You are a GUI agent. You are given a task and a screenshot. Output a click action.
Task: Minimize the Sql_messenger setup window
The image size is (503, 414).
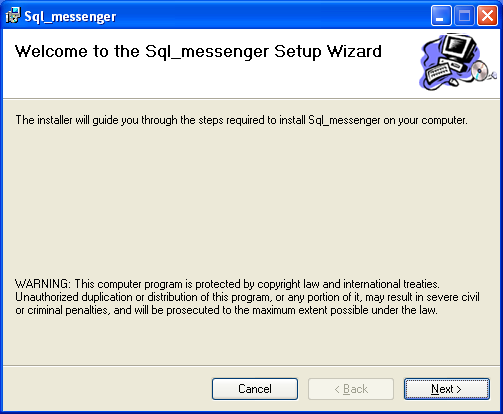pos(441,15)
